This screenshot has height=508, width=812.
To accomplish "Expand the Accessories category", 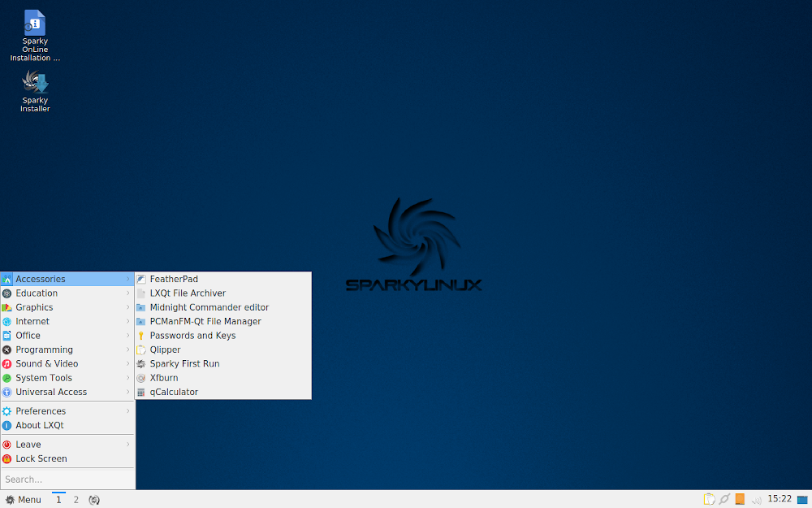I will pyautogui.click(x=67, y=279).
